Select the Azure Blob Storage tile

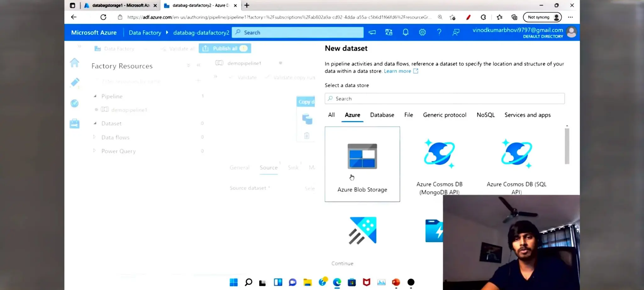click(362, 164)
